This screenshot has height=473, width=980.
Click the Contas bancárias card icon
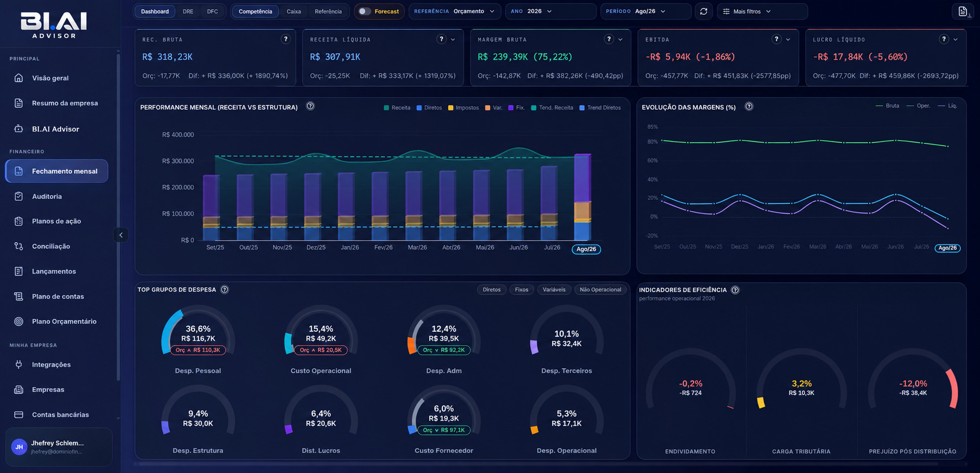(18, 414)
